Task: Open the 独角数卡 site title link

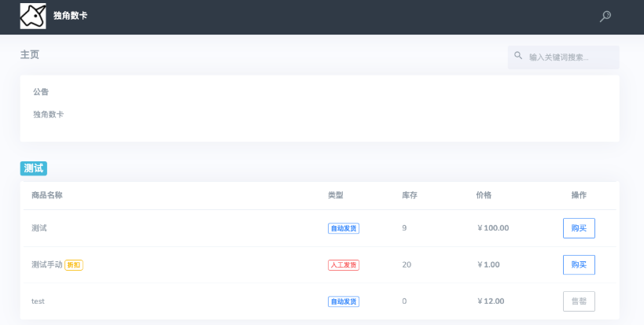Action: (x=70, y=17)
